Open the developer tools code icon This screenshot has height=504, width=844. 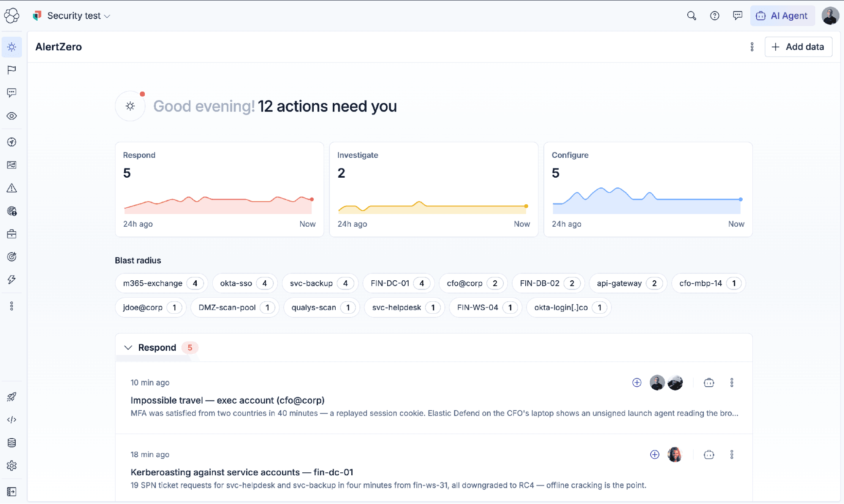click(x=12, y=420)
